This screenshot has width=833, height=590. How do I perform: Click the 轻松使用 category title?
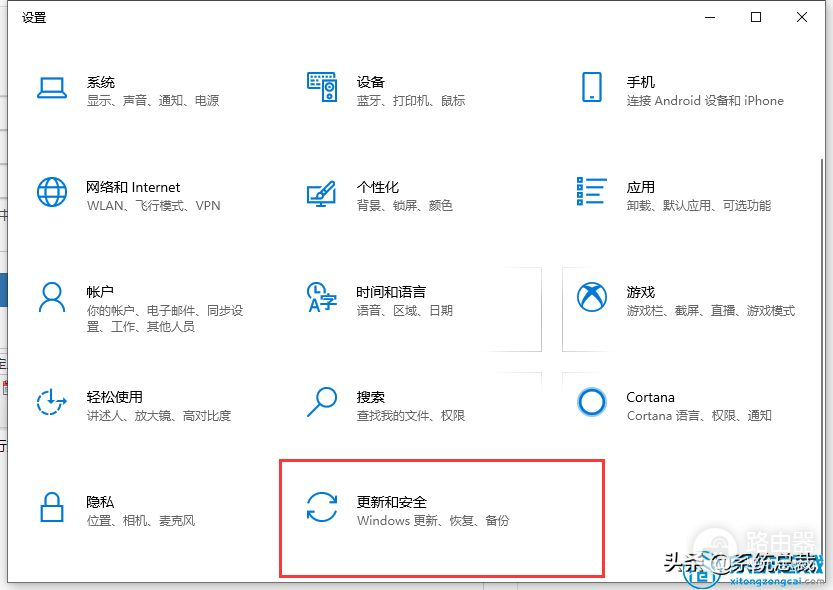coord(115,397)
